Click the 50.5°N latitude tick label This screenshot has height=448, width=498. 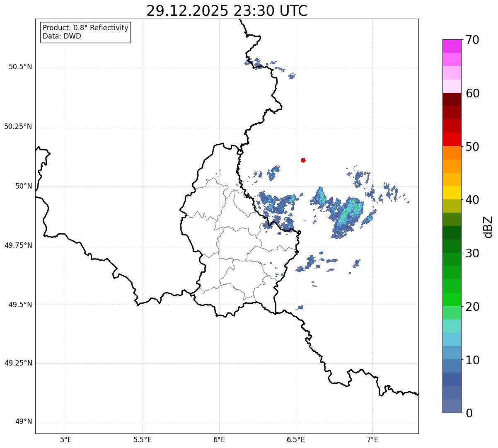click(x=20, y=67)
